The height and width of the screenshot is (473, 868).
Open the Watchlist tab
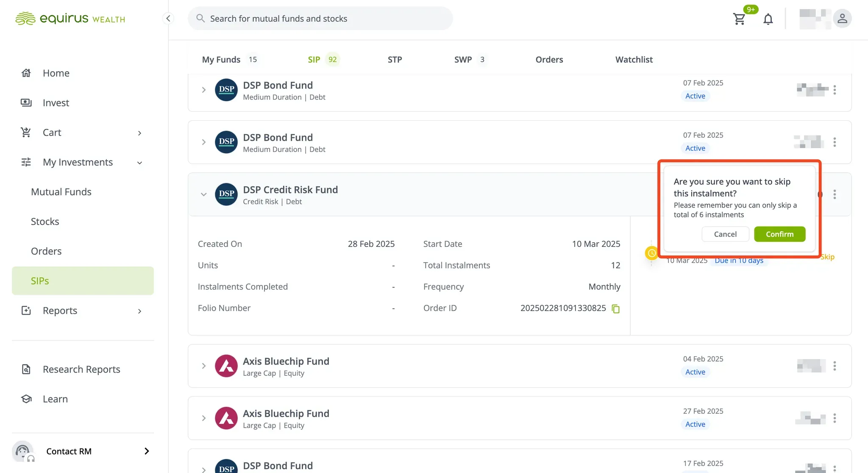[634, 60]
